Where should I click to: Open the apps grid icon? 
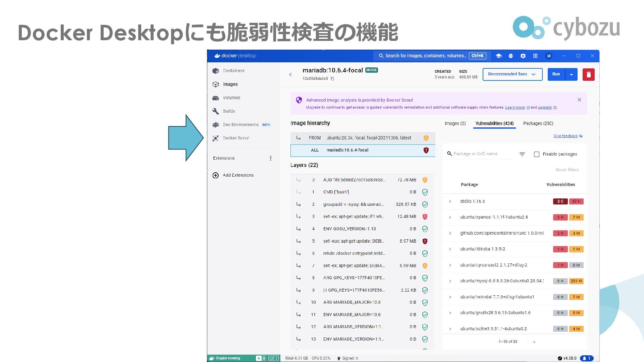pyautogui.click(x=535, y=56)
